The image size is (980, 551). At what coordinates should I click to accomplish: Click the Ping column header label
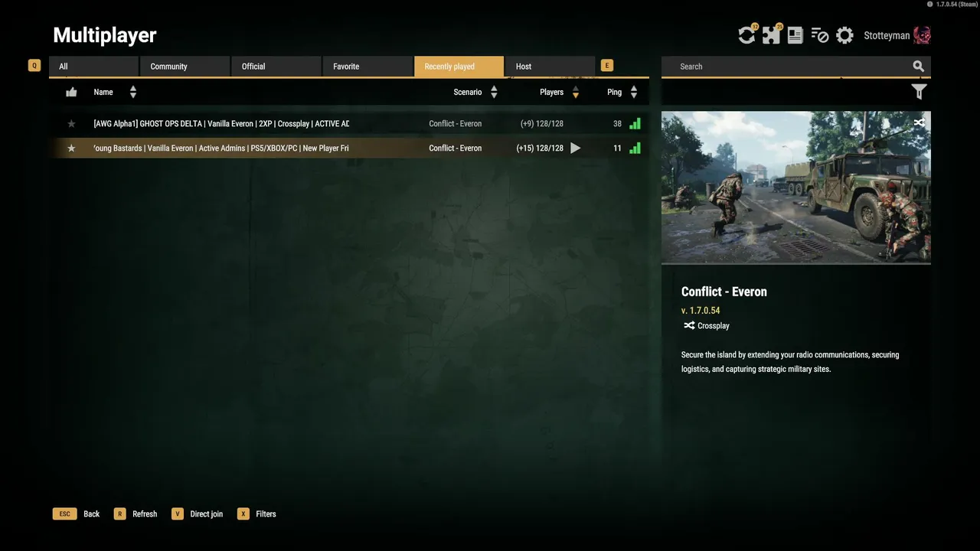pos(614,93)
